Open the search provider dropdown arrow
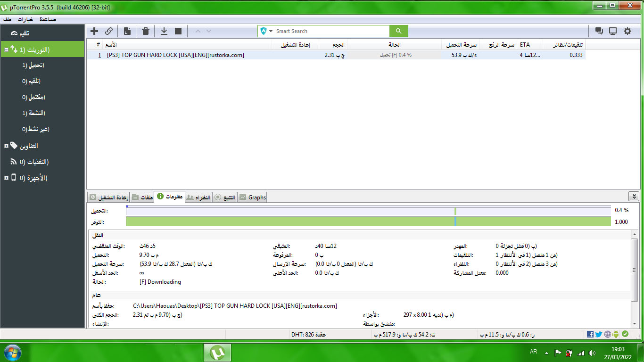This screenshot has width=644, height=362. point(271,31)
